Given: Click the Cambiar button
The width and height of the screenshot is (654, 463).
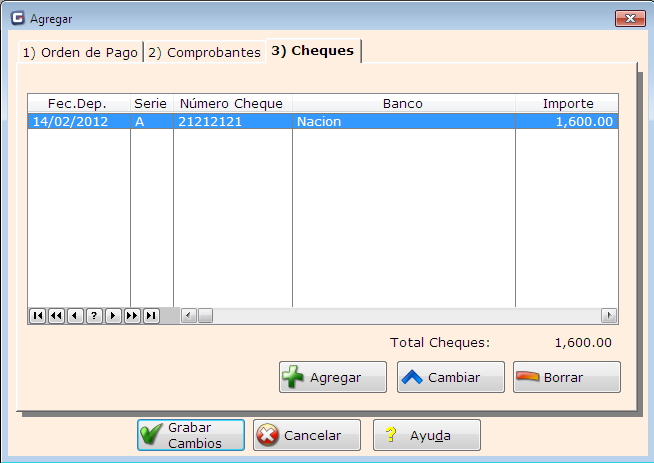Looking at the screenshot, I should (x=451, y=377).
